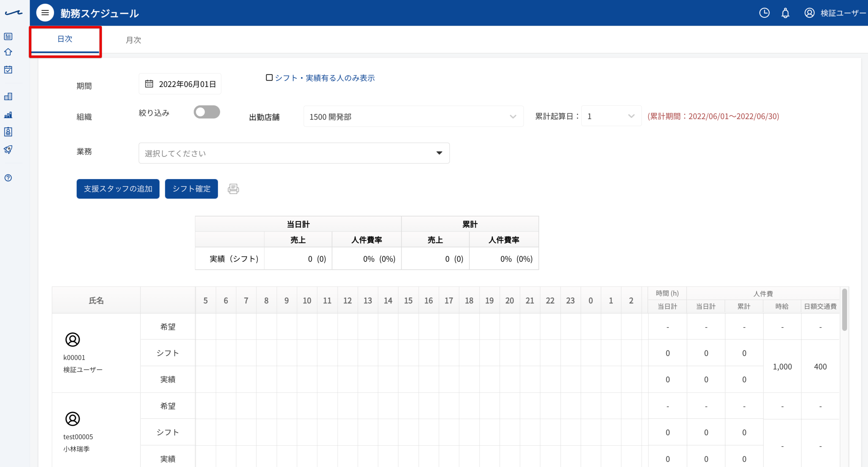Open the 累計起算日 dropdown

(x=611, y=116)
